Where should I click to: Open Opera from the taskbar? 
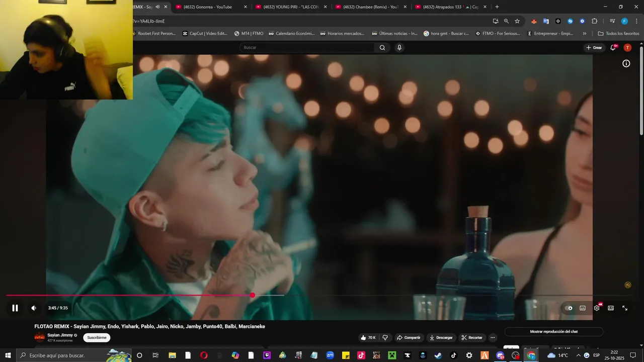coord(204,355)
